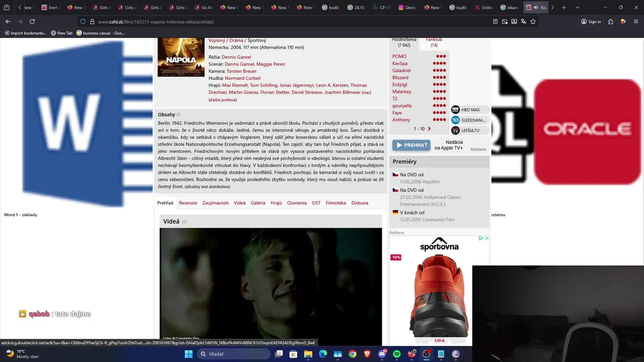Translate page using the translate icon
The width and height of the screenshot is (644, 362).
coord(524,22)
